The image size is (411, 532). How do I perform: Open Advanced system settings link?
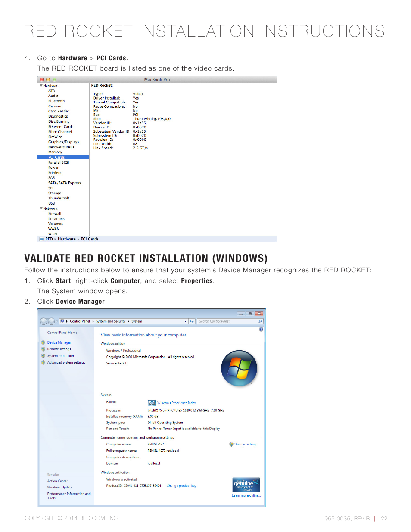point(66,363)
